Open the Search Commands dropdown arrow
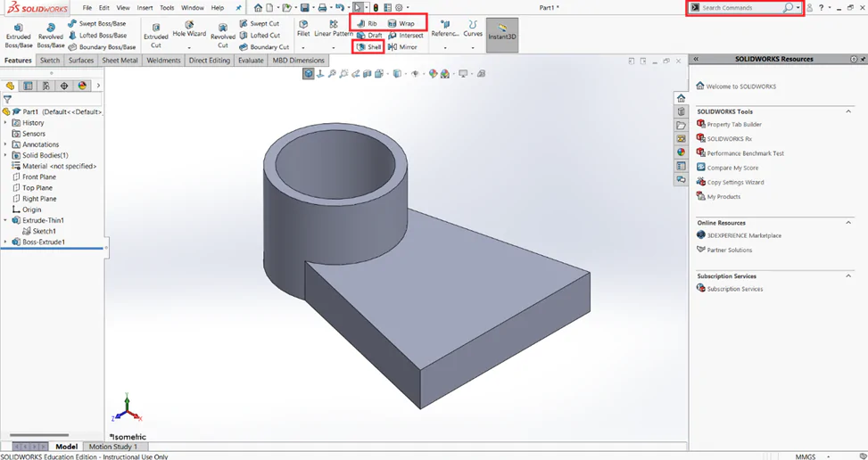868x460 pixels. tap(798, 8)
